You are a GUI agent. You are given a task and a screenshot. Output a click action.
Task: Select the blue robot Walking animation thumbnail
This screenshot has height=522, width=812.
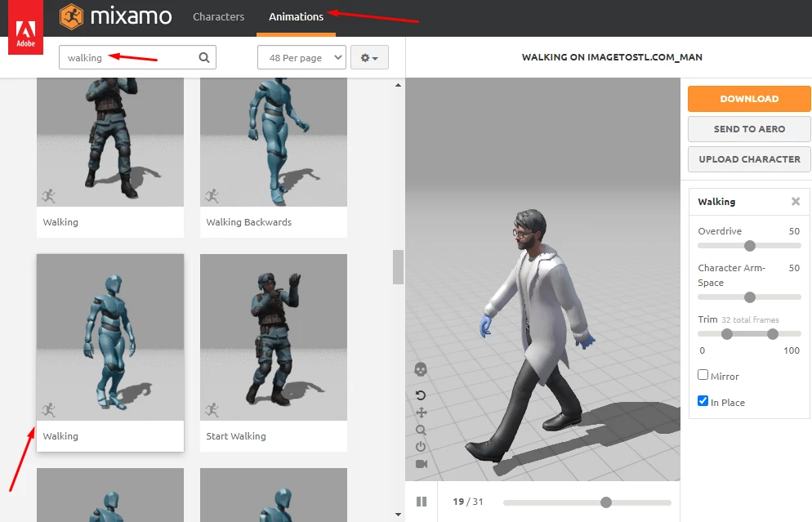click(110, 337)
